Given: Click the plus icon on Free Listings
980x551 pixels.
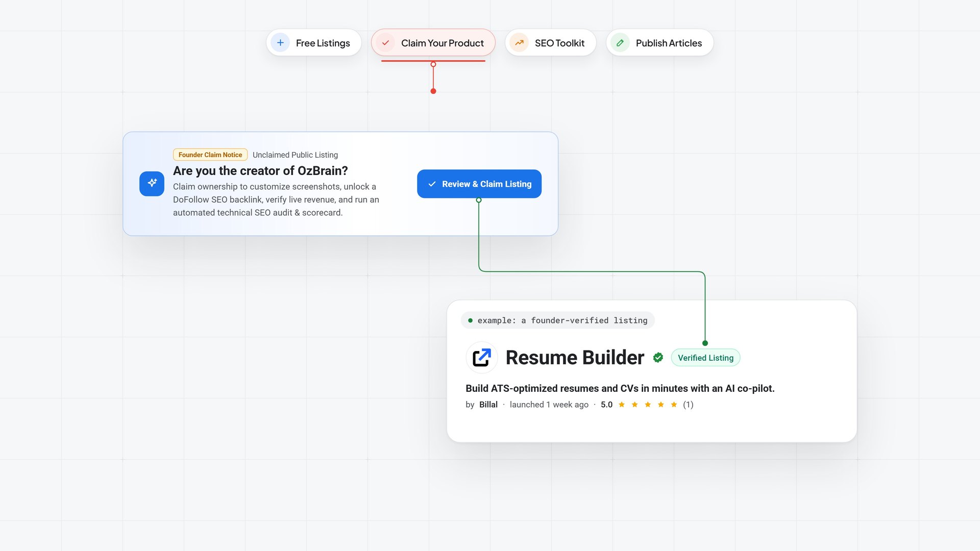Looking at the screenshot, I should coord(280,43).
